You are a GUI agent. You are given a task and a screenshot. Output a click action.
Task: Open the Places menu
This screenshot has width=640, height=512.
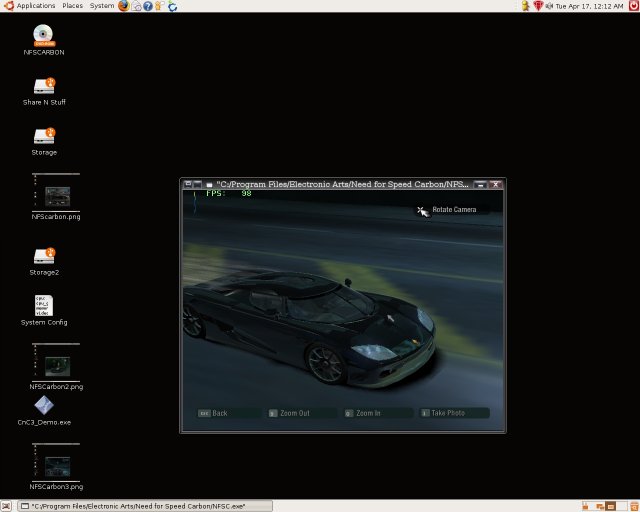(72, 6)
